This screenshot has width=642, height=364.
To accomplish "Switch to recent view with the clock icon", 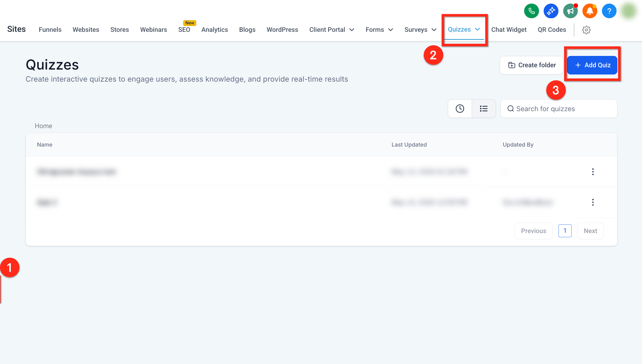I will click(x=460, y=109).
